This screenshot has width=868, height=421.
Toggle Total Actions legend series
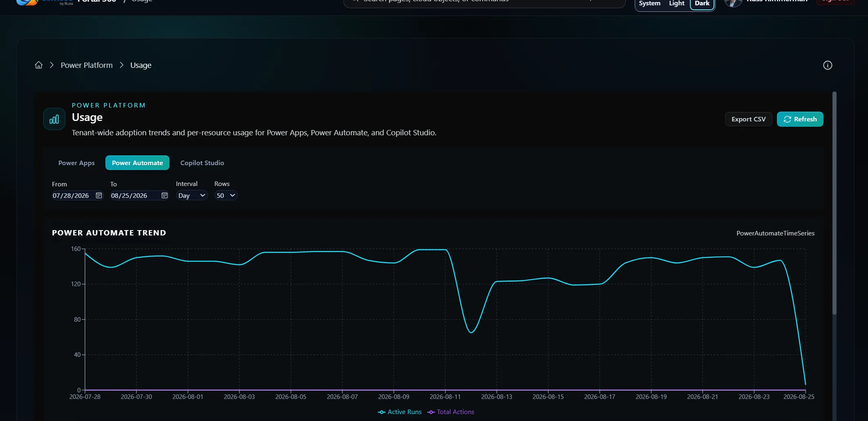point(451,412)
